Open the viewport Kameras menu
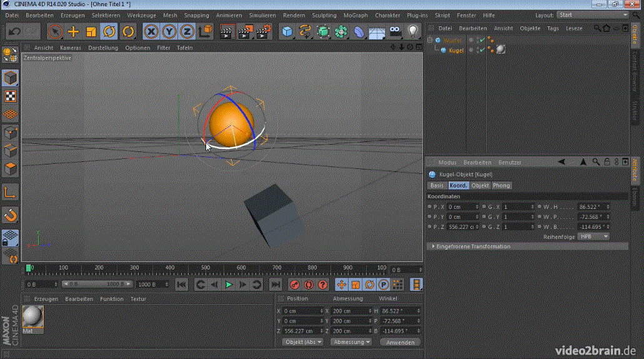Viewport: 644px width, 359px height. coord(71,48)
